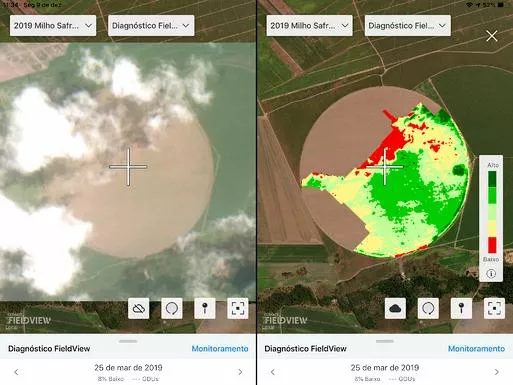The height and width of the screenshot is (385, 513).
Task: Click Monitoramento link in left panel
Action: tap(220, 349)
